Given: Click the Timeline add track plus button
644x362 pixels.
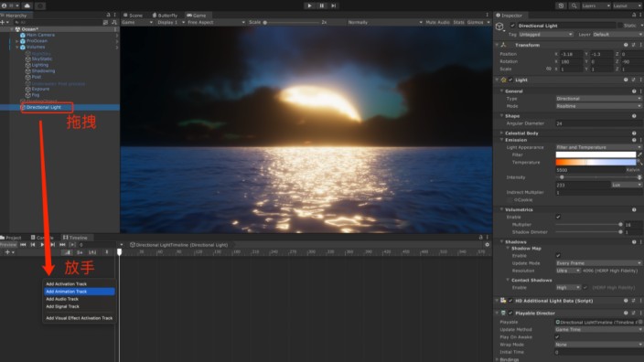Looking at the screenshot, I should point(9,252).
